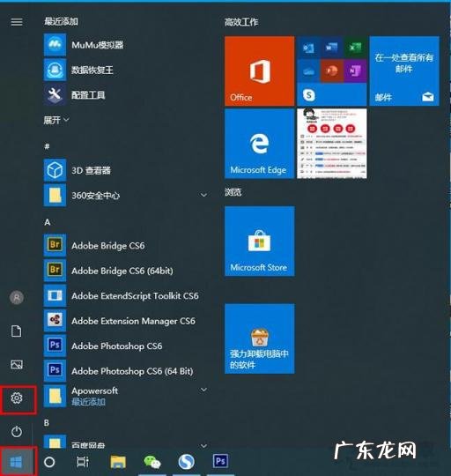Click the Windows Start button

point(16,462)
